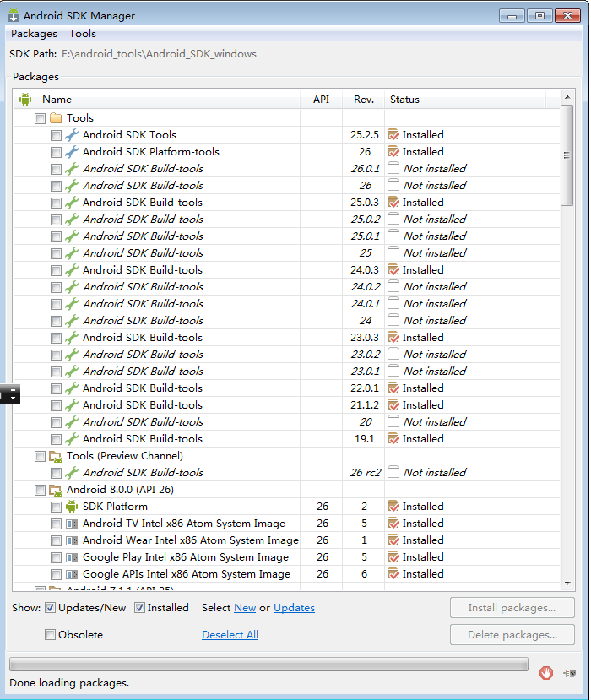Click the wrench icon of Build-tools 19.1
The image size is (591, 700).
pos(72,439)
